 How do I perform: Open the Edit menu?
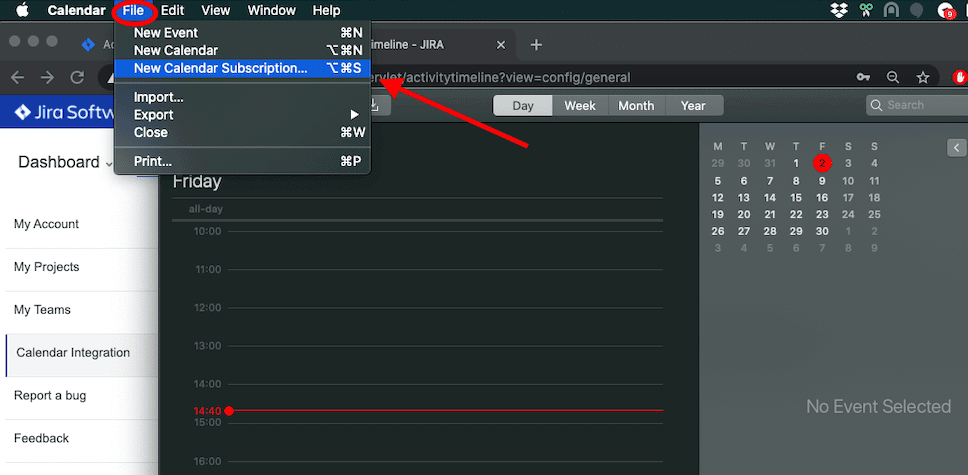coord(173,11)
